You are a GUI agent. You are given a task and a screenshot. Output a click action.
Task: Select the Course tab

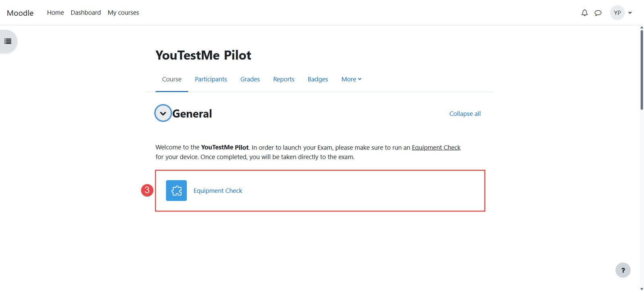tap(172, 79)
